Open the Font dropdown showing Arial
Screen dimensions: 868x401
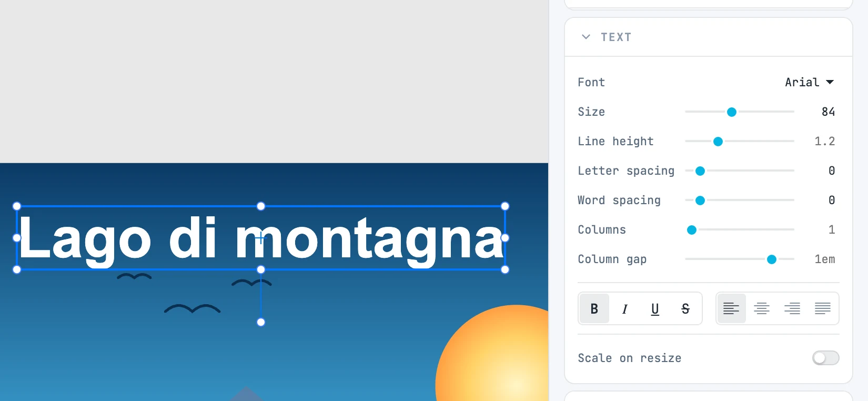point(809,82)
